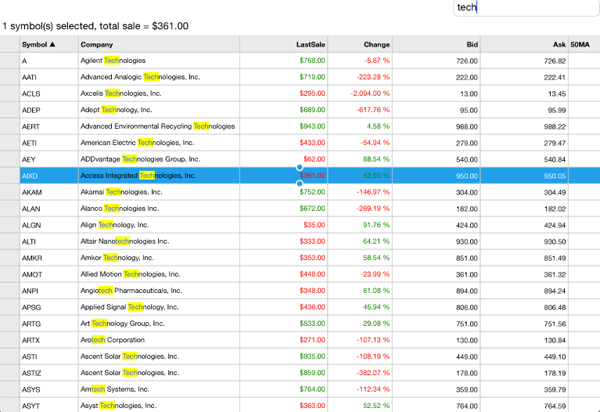Click 'Align Technology, Inc.' company cell
Screen dimensions: 600x412
(159, 225)
